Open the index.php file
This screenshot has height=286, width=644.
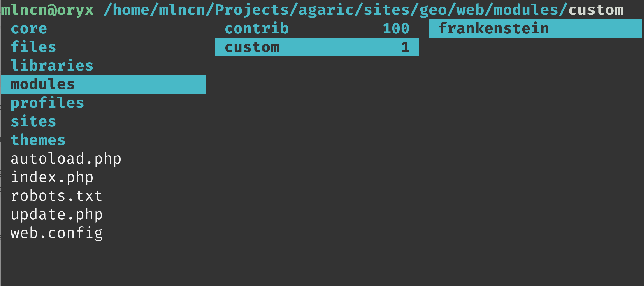(x=52, y=177)
